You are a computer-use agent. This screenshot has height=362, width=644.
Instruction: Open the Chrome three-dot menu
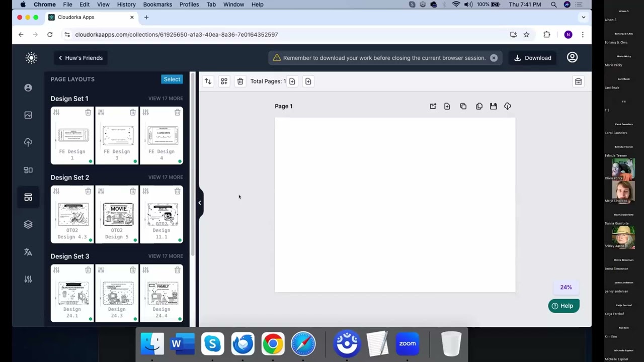click(583, 35)
